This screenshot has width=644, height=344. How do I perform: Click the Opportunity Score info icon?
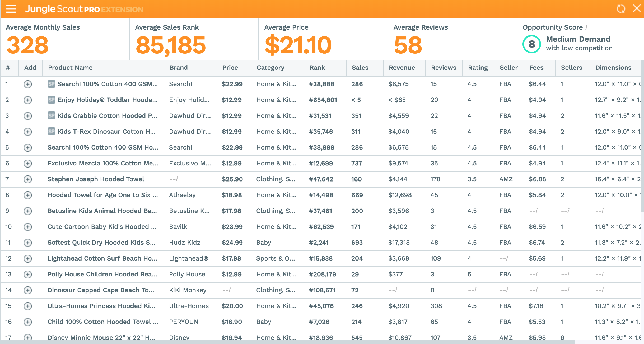(586, 27)
